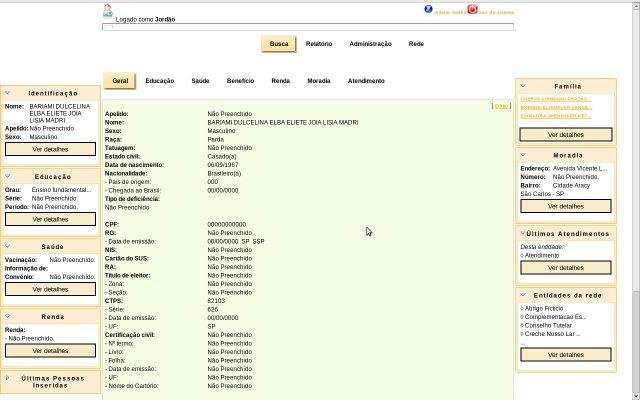Image resolution: width=640 pixels, height=400 pixels.
Task: Click Ver detalhes in Moradia side panel
Action: click(566, 206)
